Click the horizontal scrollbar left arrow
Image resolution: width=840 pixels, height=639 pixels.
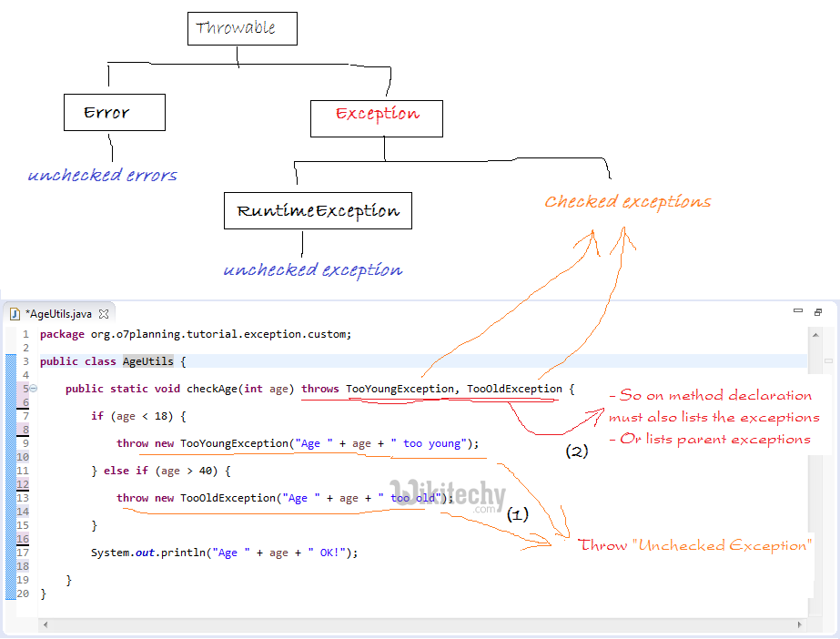click(46, 624)
